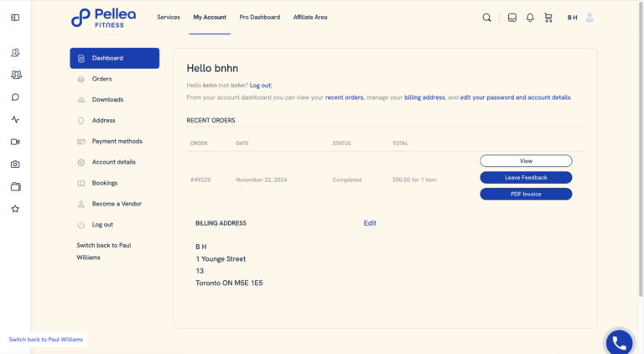Screen dimensions: 644x354
Task: Open the inbox messages icon
Action: (x=512, y=18)
